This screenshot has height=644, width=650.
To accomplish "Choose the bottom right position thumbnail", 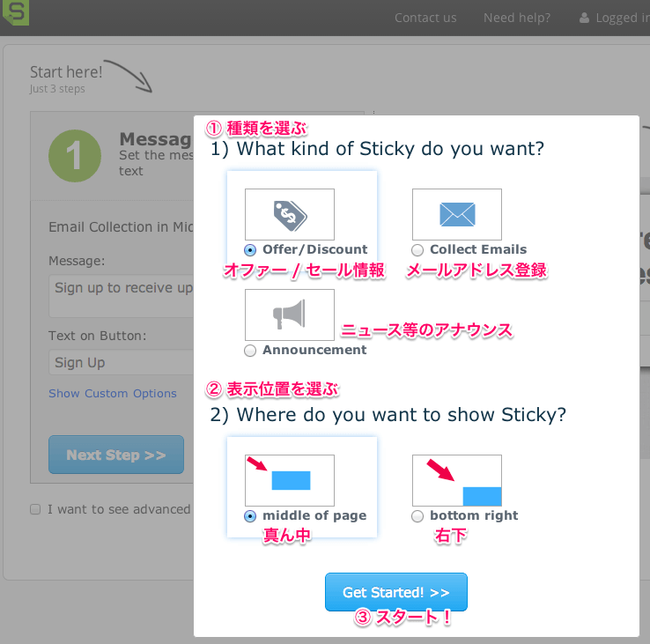I will tap(457, 480).
